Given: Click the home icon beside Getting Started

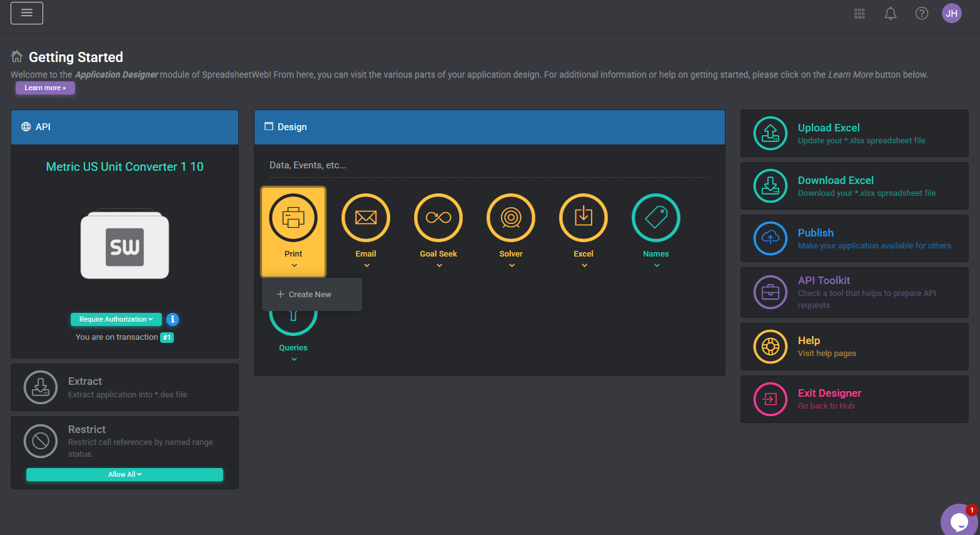Looking at the screenshot, I should 17,56.
